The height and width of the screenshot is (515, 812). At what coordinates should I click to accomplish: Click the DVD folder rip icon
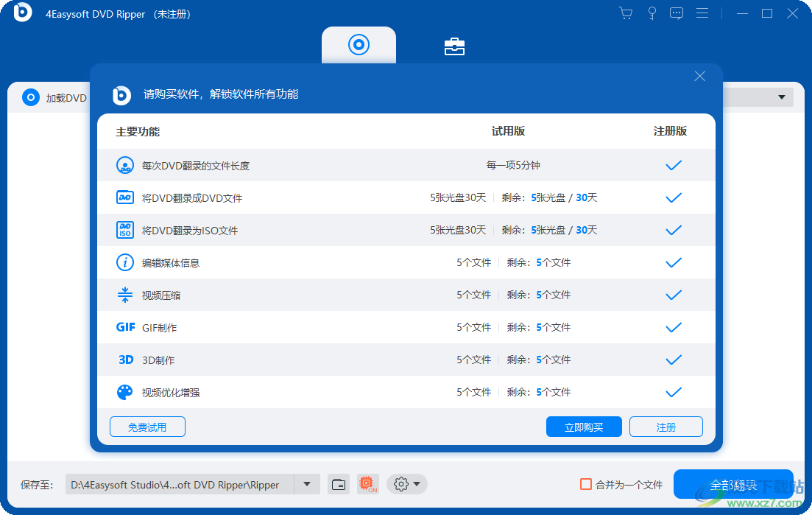[125, 197]
